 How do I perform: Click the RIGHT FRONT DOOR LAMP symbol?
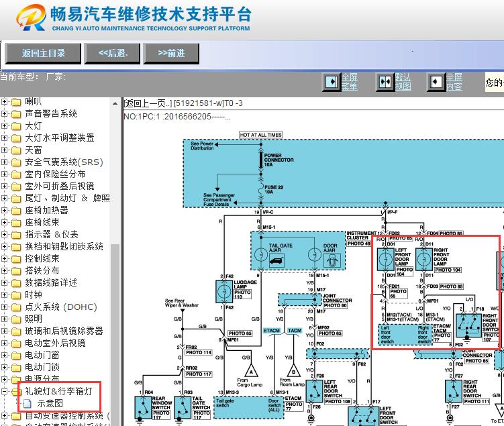(424, 259)
